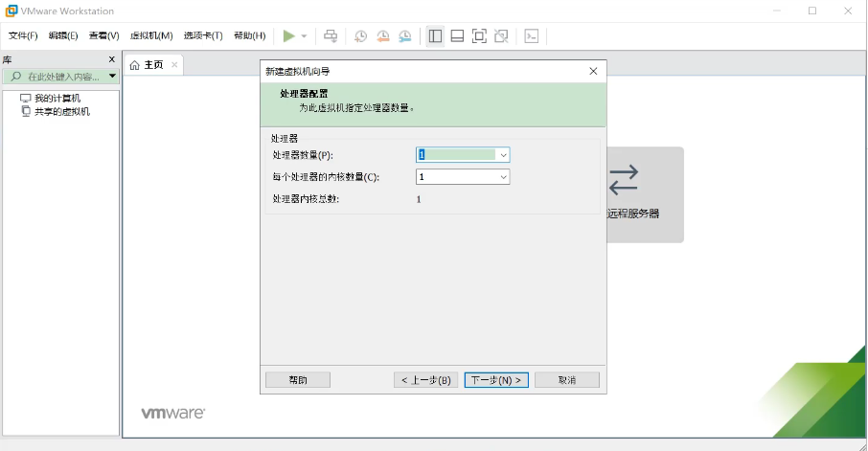Toggle the library sidebar view icon

(435, 36)
